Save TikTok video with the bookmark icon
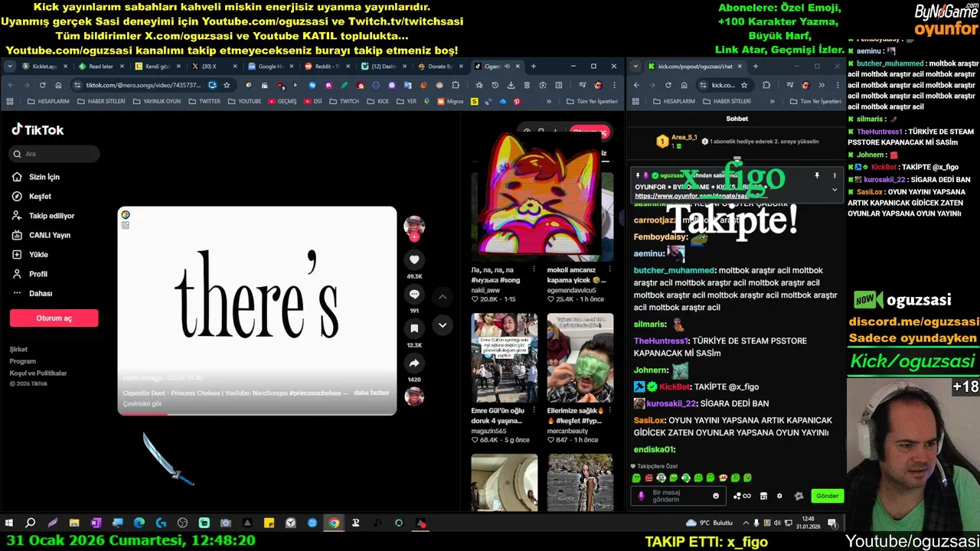The width and height of the screenshot is (980, 551). pyautogui.click(x=414, y=328)
